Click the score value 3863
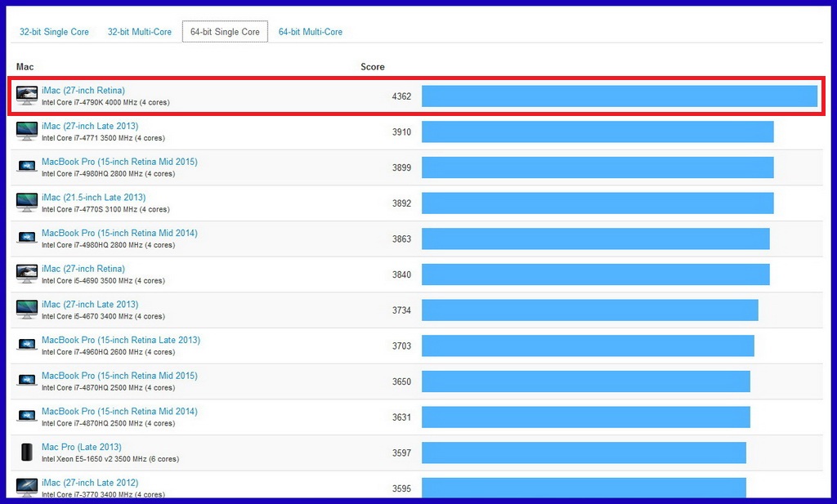This screenshot has width=837, height=504. [x=401, y=239]
